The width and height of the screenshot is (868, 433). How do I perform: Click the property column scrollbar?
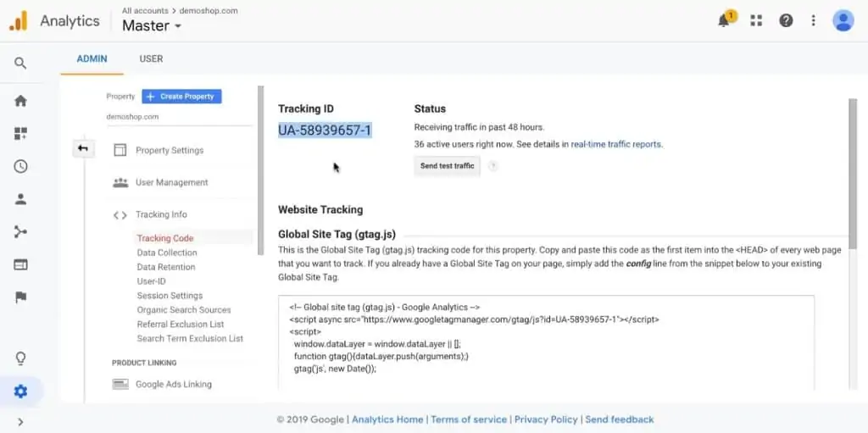pos(261,170)
